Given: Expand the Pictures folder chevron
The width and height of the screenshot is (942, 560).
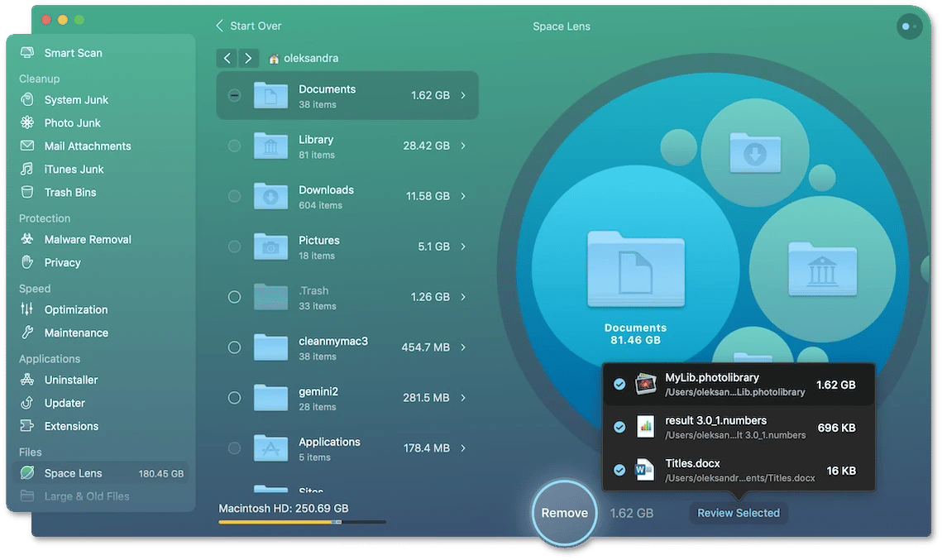Looking at the screenshot, I should tap(463, 246).
